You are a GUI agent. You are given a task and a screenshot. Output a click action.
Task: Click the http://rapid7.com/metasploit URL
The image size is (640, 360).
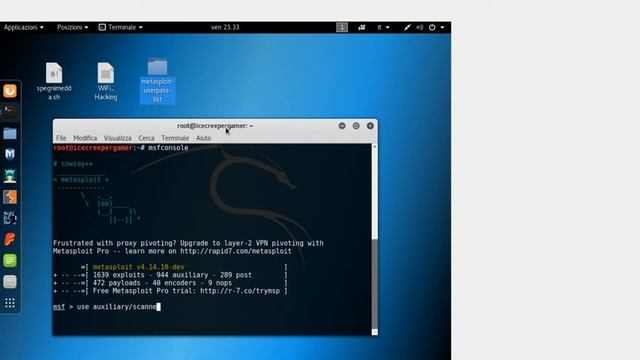tap(236, 251)
